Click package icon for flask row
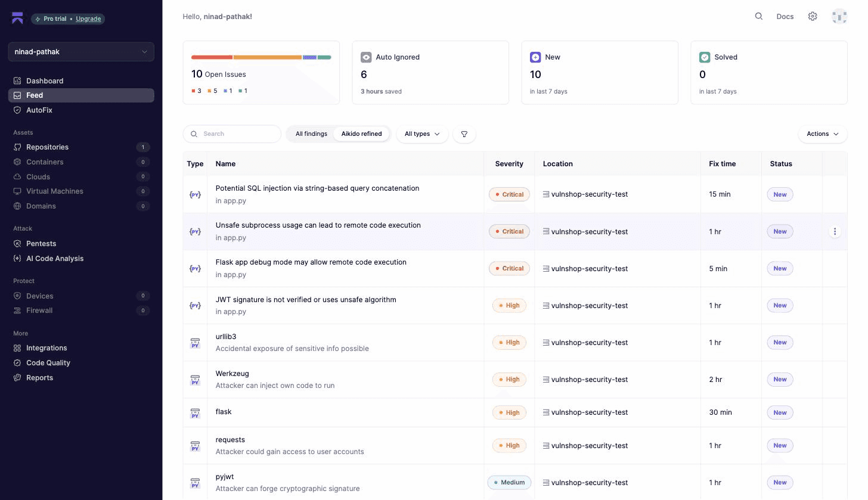The image size is (868, 500). click(x=195, y=412)
